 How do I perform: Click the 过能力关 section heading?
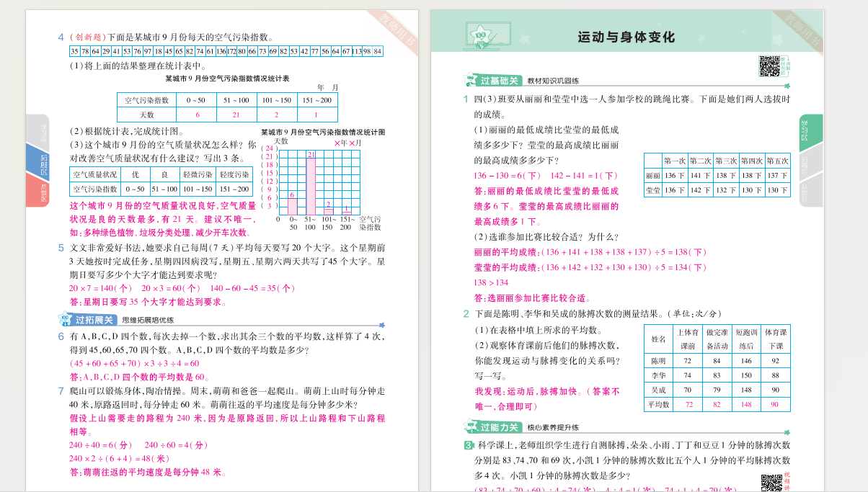pos(500,427)
